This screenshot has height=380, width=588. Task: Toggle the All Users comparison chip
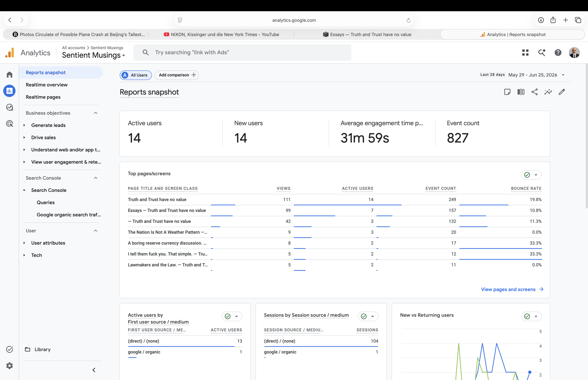136,75
